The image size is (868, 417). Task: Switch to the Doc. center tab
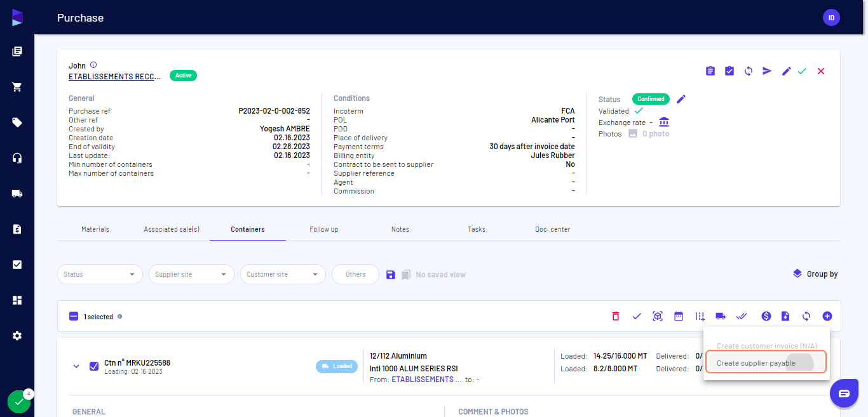point(553,229)
